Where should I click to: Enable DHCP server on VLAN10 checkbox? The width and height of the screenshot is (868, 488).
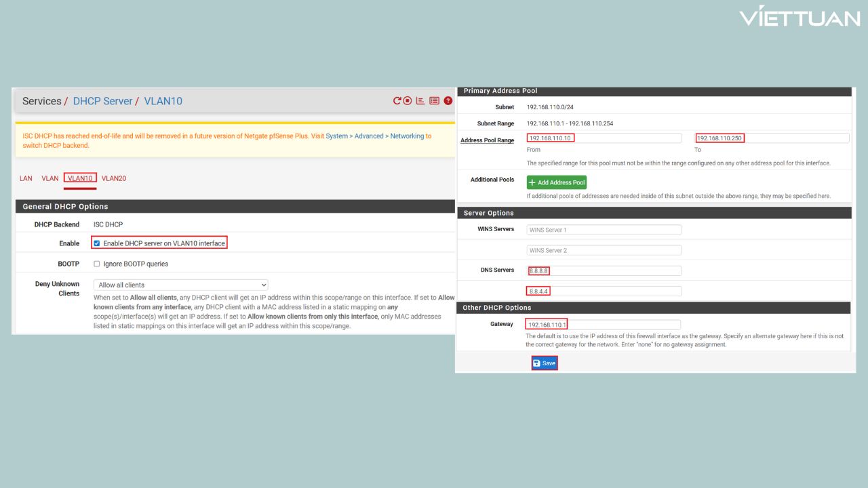pyautogui.click(x=97, y=243)
